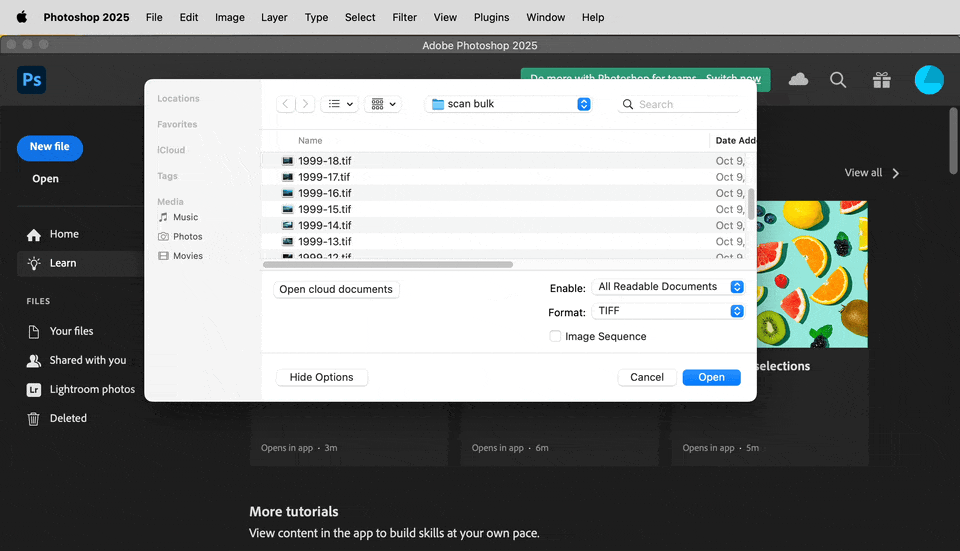Open the gift box What's New icon

point(882,80)
